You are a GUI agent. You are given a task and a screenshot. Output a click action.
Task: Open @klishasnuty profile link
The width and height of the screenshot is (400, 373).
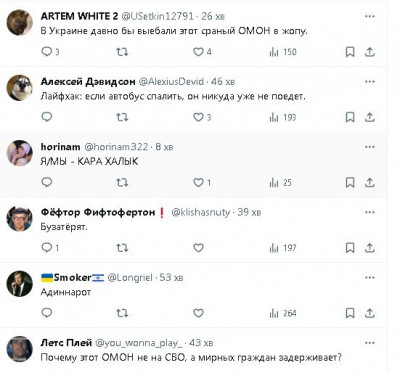click(x=201, y=212)
